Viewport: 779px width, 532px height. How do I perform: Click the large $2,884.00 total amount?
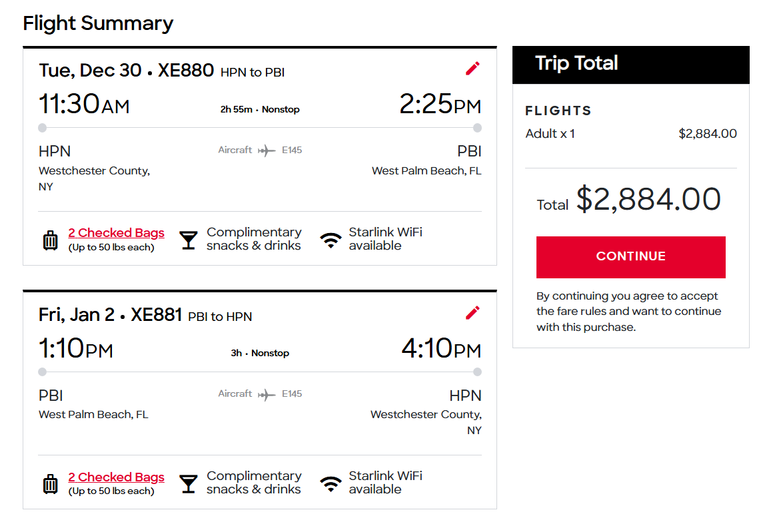click(x=648, y=200)
